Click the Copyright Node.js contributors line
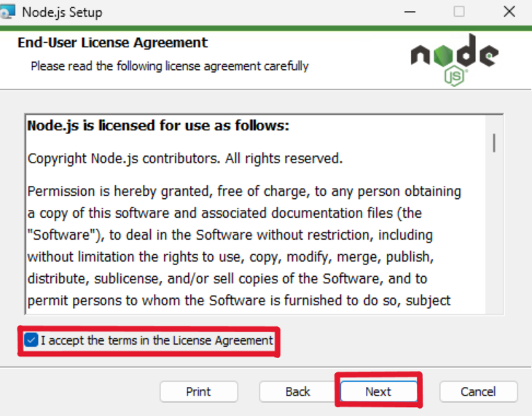Viewport: 532px width, 416px height. click(184, 158)
